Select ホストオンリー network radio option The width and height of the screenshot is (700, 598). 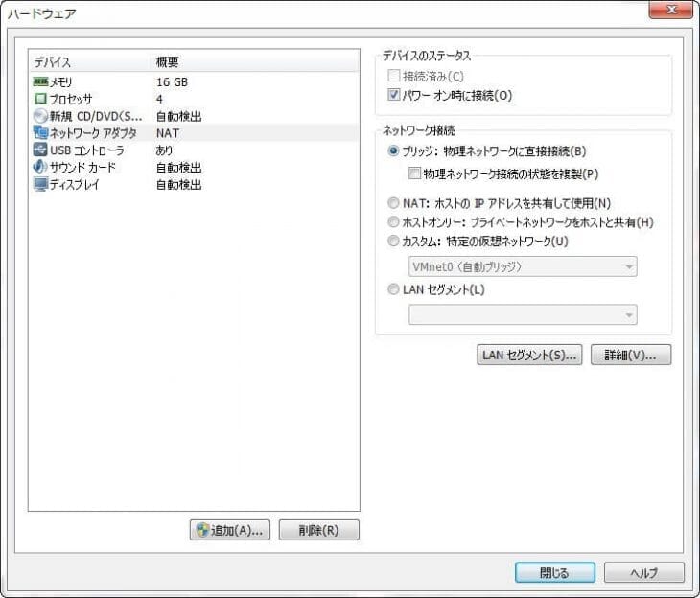(394, 222)
